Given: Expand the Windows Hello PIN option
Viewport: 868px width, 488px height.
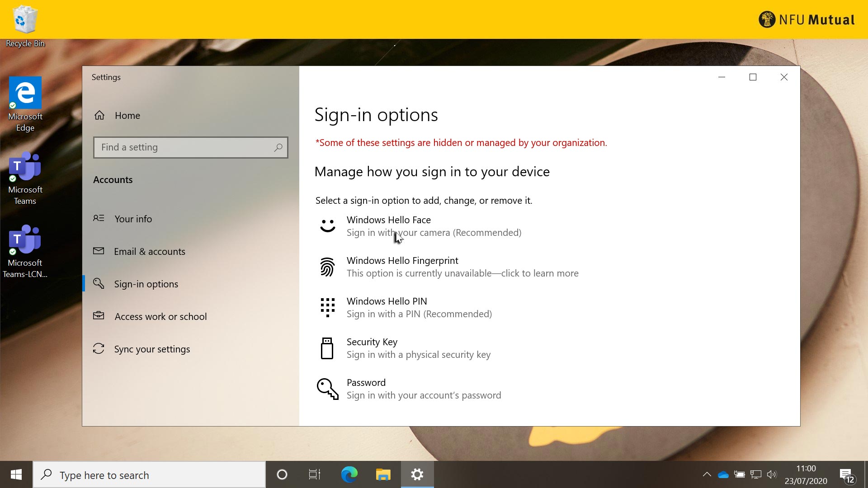Looking at the screenshot, I should pyautogui.click(x=419, y=307).
